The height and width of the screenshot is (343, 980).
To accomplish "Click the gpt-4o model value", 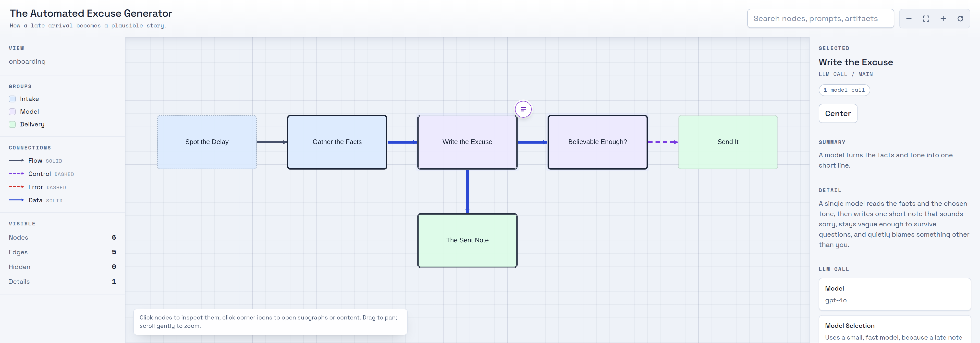I will (x=835, y=300).
